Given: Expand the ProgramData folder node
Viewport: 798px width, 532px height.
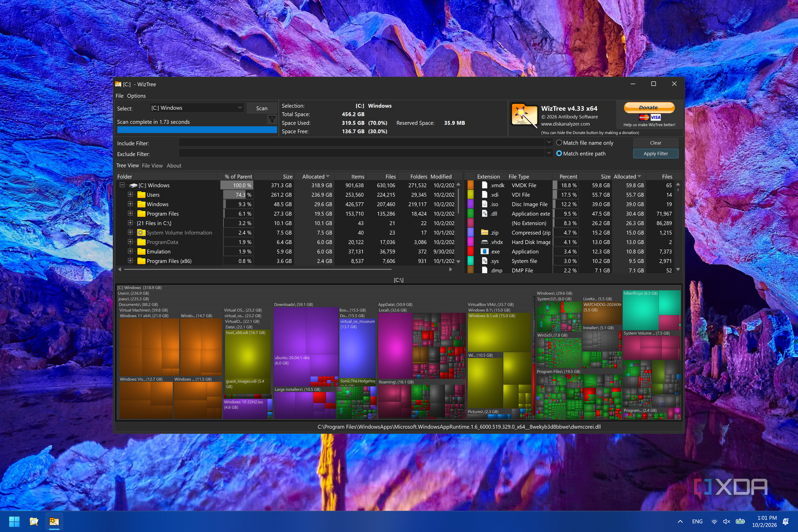Looking at the screenshot, I should 130,242.
